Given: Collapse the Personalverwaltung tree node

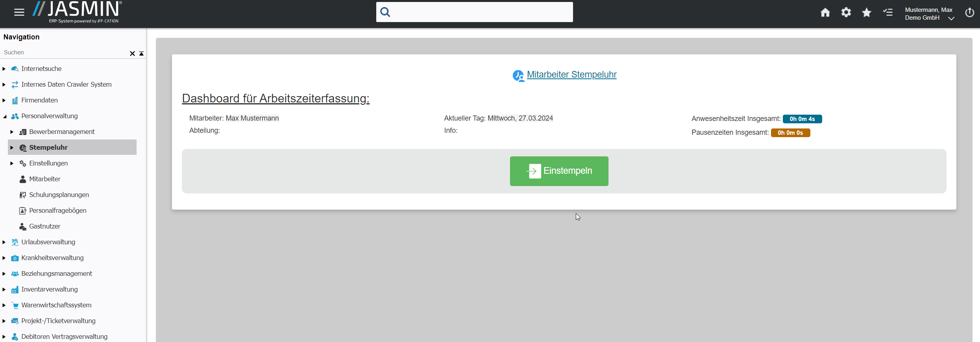Looking at the screenshot, I should tap(5, 116).
